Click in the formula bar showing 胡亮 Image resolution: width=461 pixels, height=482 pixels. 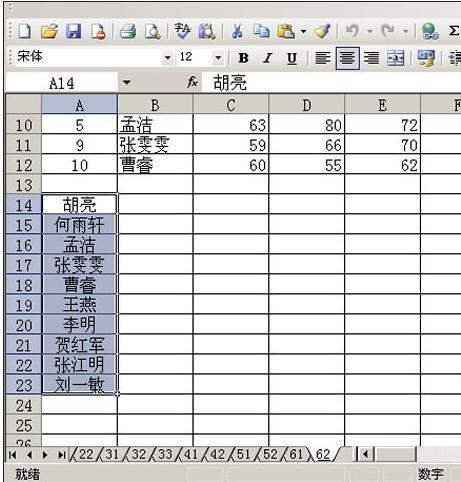(x=330, y=82)
